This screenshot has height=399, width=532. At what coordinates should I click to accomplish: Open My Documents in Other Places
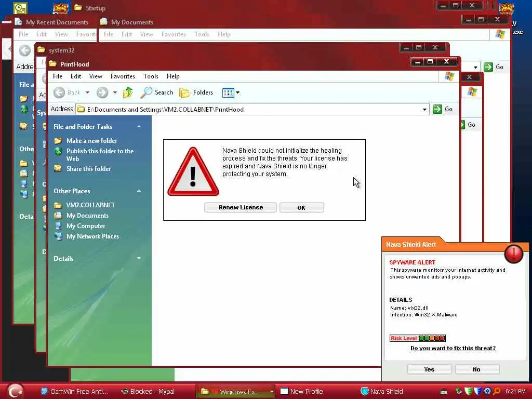[87, 216]
